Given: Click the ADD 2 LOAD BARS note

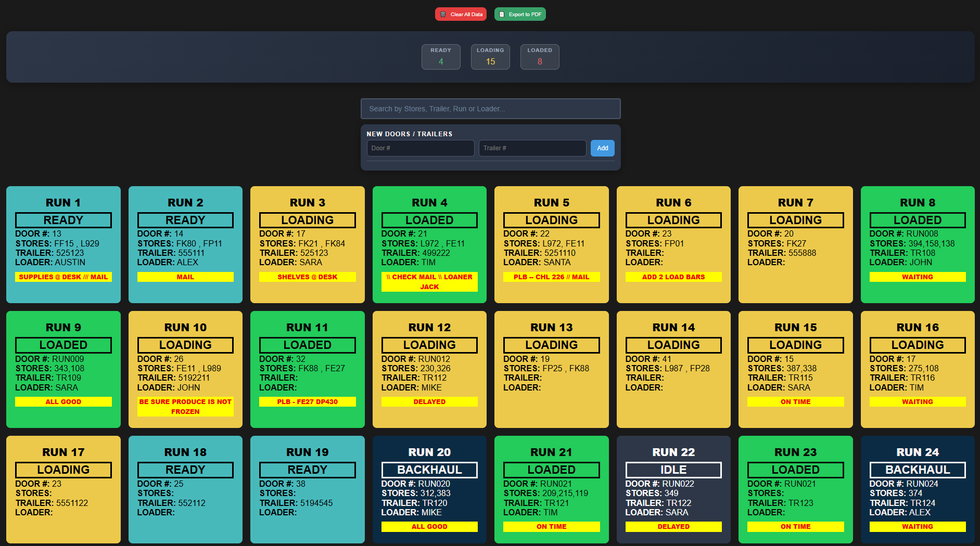Looking at the screenshot, I should [673, 277].
